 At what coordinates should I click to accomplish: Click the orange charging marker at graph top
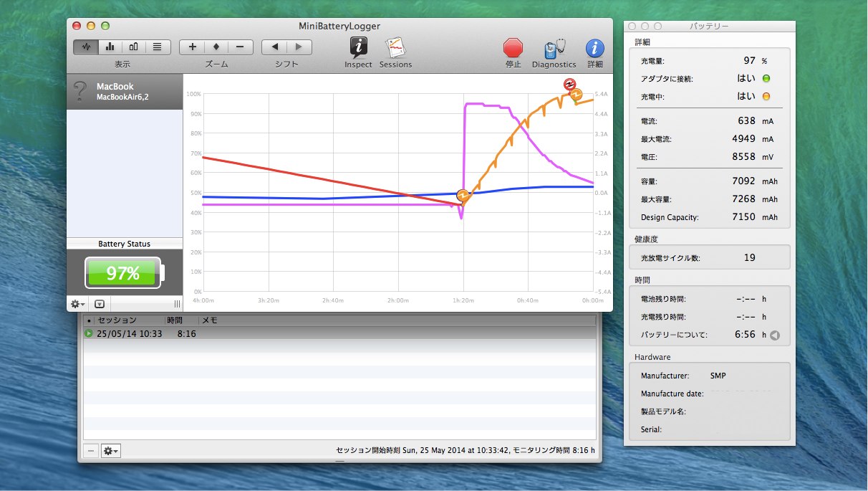pos(576,94)
